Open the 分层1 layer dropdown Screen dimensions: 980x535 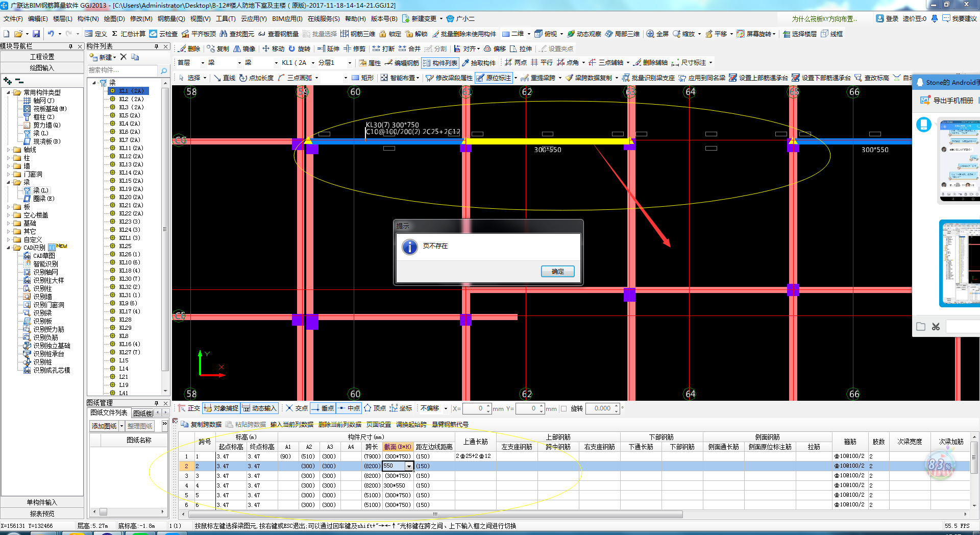[350, 63]
